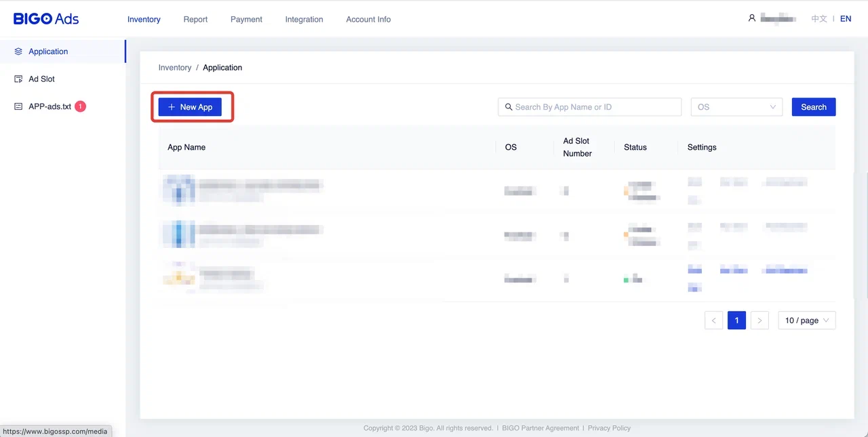Image resolution: width=868 pixels, height=437 pixels.
Task: Switch language to EN
Action: (x=846, y=19)
